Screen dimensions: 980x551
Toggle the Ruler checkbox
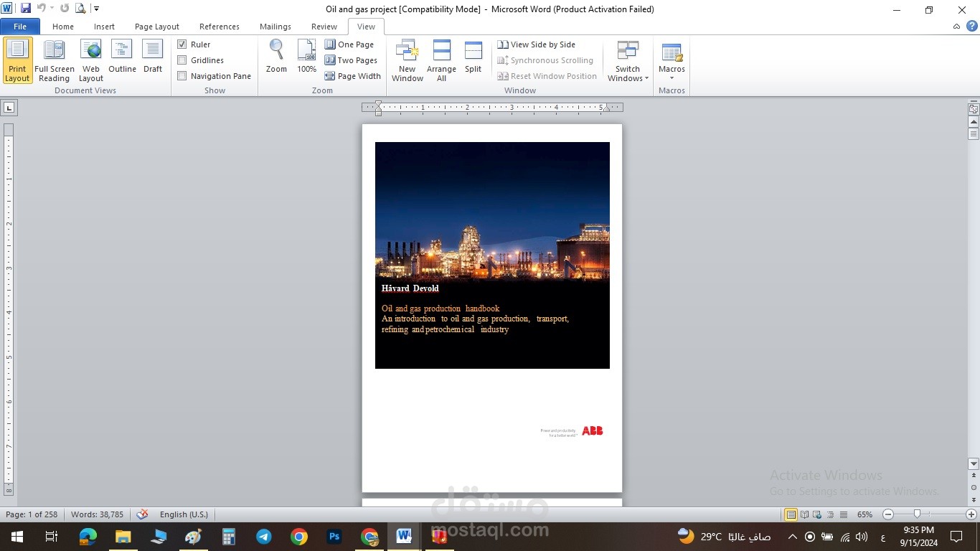pyautogui.click(x=182, y=44)
